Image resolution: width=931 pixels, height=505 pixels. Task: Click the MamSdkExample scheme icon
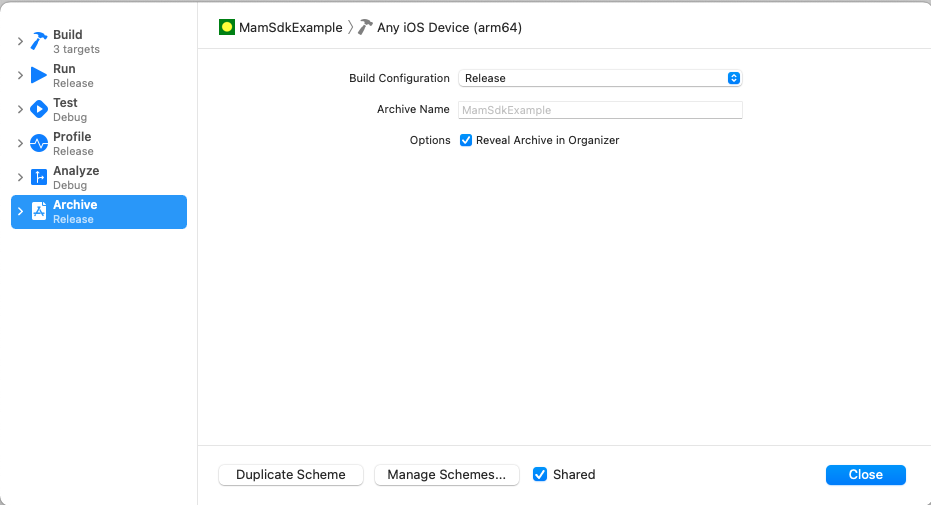pyautogui.click(x=227, y=27)
